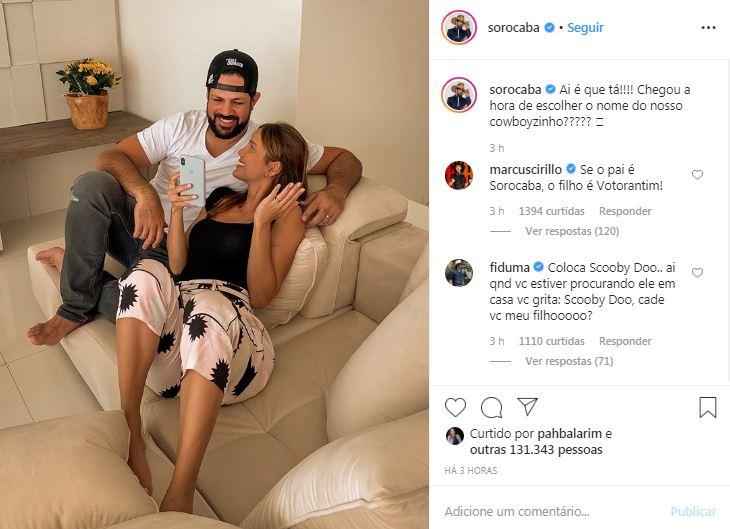
Task: View 1394 curtidas on marcuscirillo comment
Action: coord(551,211)
